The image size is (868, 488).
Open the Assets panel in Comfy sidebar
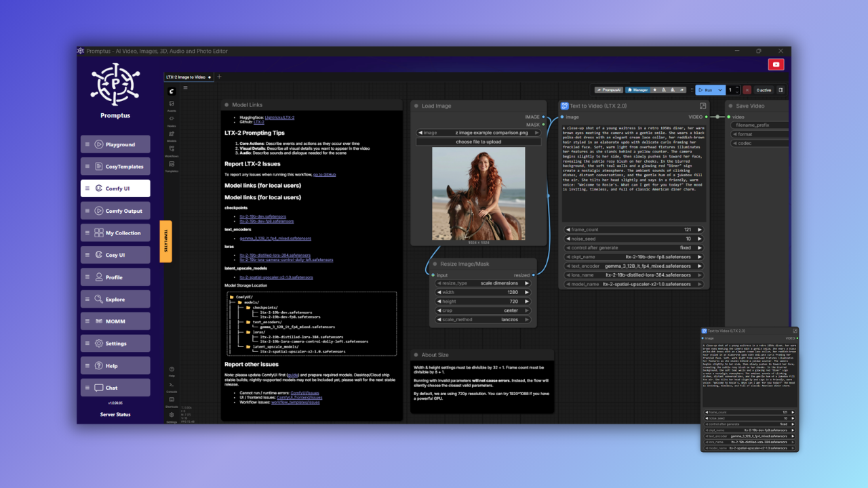point(172,105)
